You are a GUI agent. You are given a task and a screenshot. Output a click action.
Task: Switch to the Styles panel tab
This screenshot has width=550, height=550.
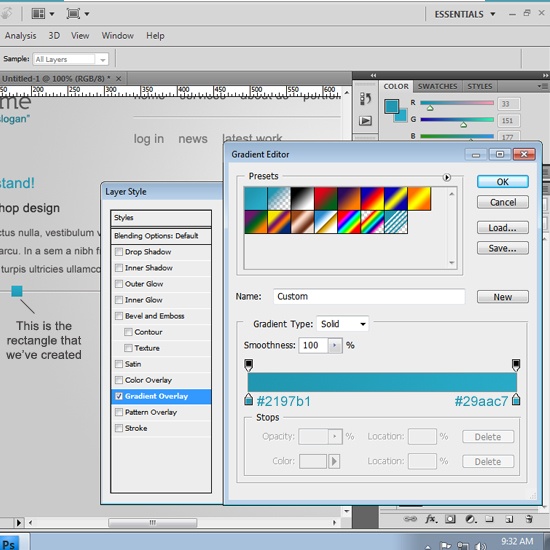coord(479,86)
